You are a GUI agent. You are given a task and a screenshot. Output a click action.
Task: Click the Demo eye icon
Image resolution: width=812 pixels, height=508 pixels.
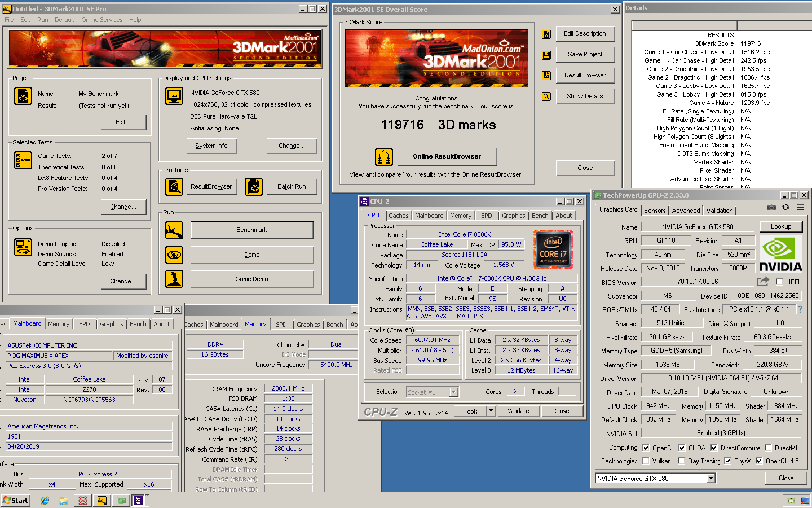174,255
